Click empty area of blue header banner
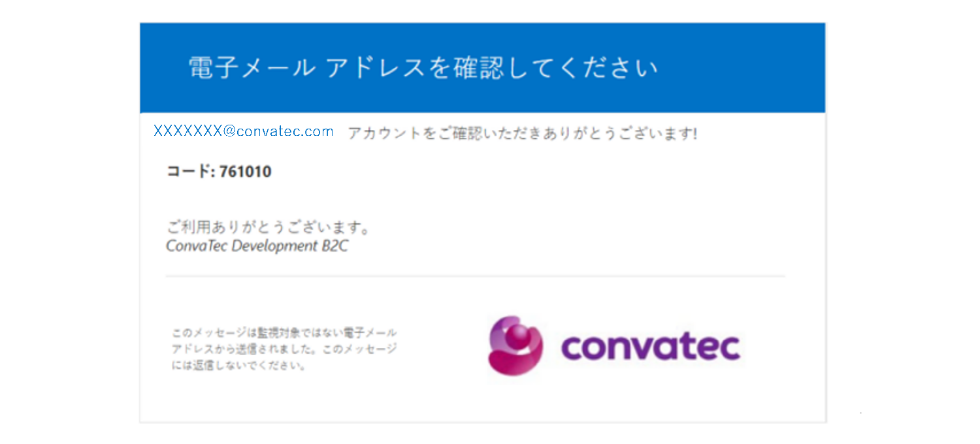 tap(738, 68)
